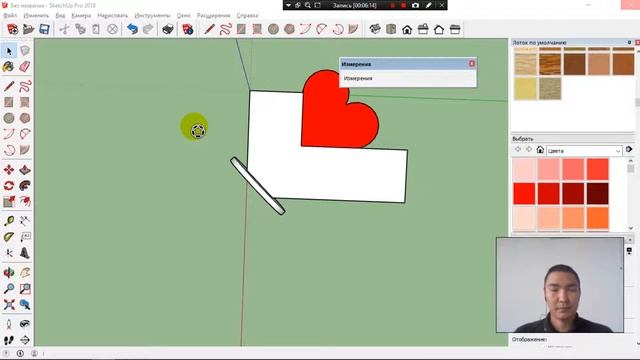Open the Нарисовать menu
Image resolution: width=640 pixels, height=360 pixels.
click(x=113, y=16)
